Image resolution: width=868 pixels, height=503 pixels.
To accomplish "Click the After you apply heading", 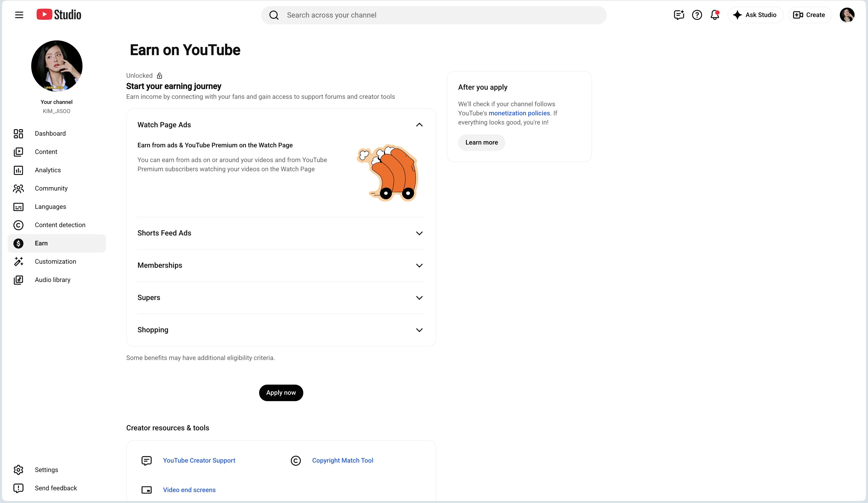I will tap(482, 87).
